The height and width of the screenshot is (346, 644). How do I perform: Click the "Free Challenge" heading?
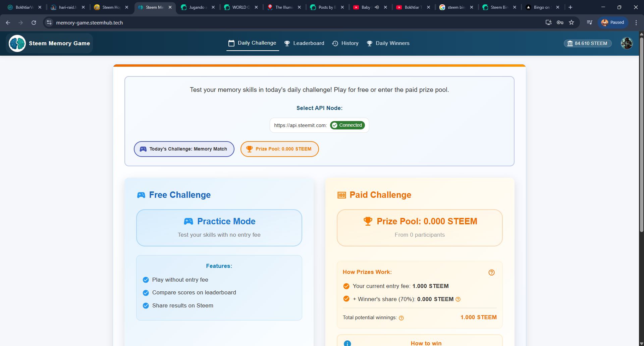pyautogui.click(x=180, y=195)
